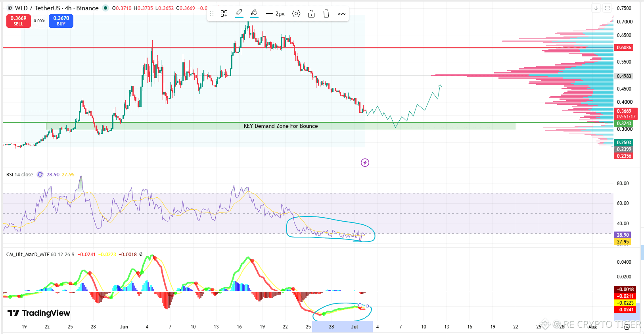This screenshot has height=334, width=644.
Task: Click the 0.3243 green price label
Action: (x=624, y=124)
